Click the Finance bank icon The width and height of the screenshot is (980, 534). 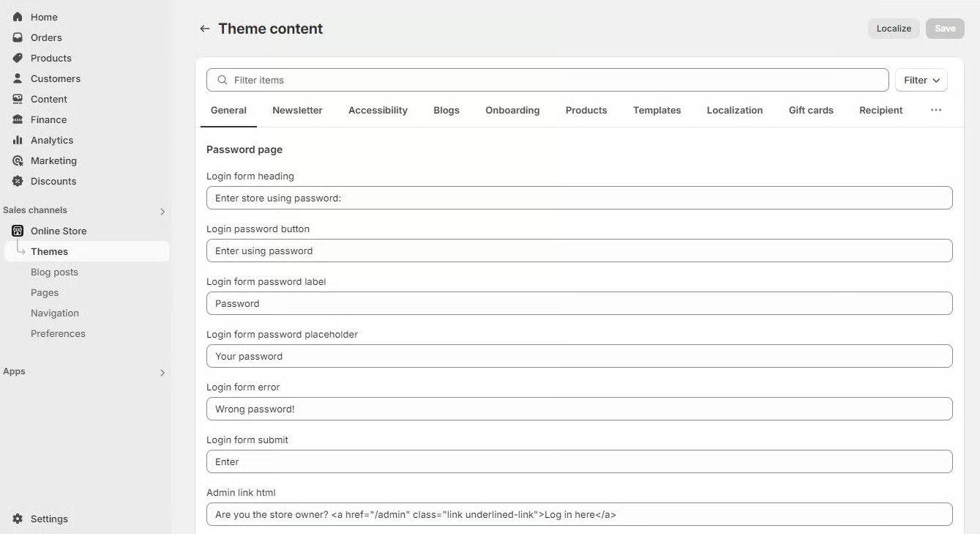point(18,119)
